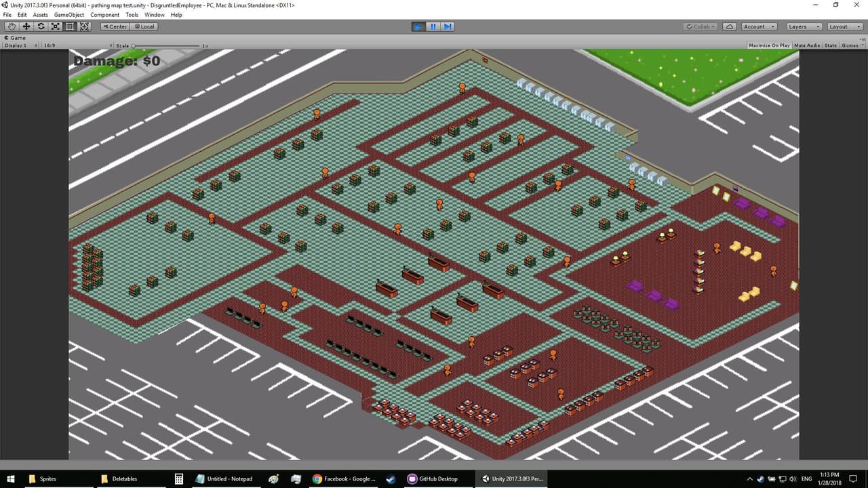Open the Windows Start menu
868x488 pixels.
[x=11, y=479]
